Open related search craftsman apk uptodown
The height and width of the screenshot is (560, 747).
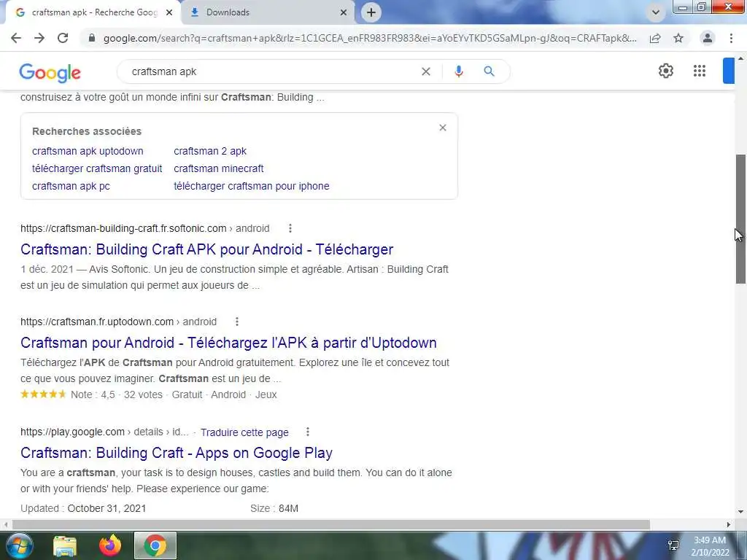(x=88, y=151)
